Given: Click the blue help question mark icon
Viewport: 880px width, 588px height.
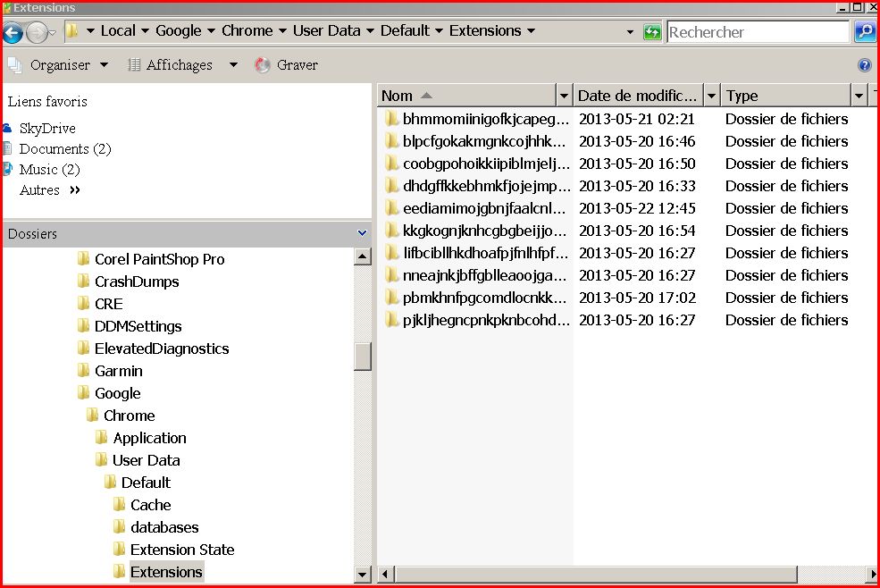Looking at the screenshot, I should click(x=864, y=65).
